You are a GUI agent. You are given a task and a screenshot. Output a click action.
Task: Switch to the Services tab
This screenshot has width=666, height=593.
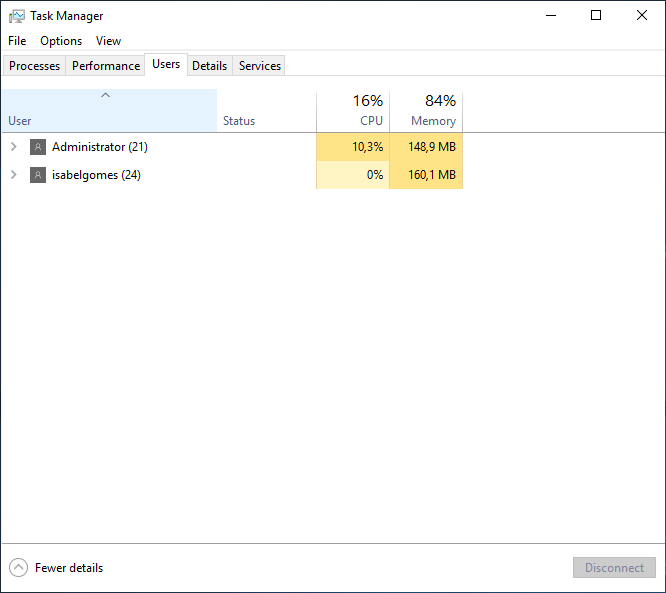point(260,66)
